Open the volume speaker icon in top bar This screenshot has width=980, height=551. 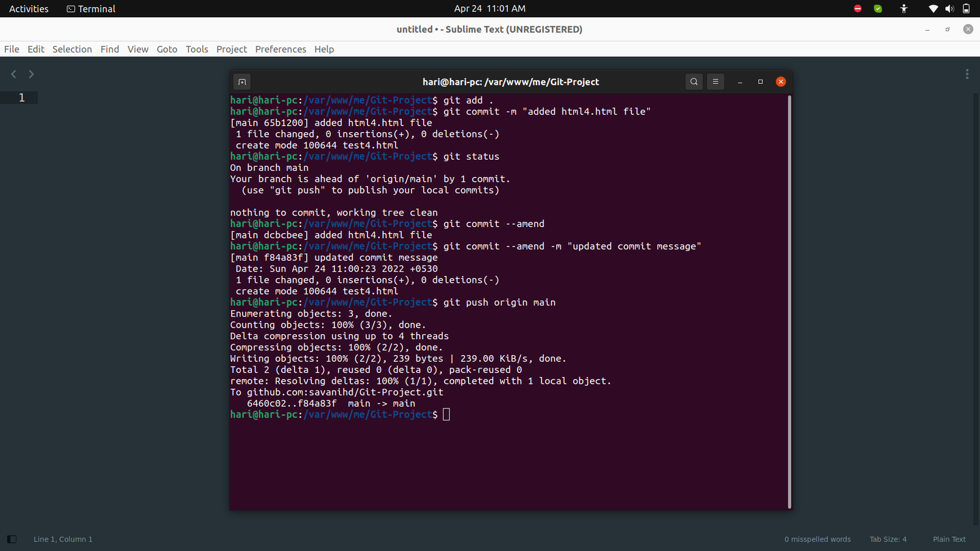pos(949,9)
